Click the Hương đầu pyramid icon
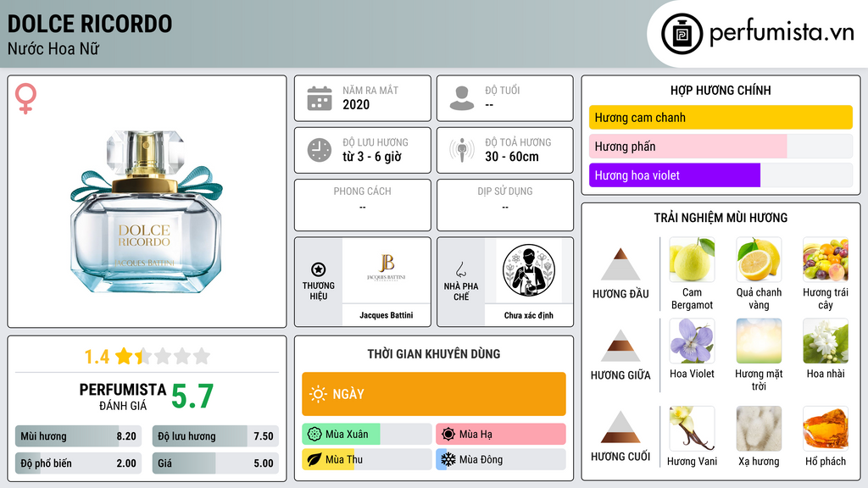Viewport: 868px width, 488px height. coord(620,264)
